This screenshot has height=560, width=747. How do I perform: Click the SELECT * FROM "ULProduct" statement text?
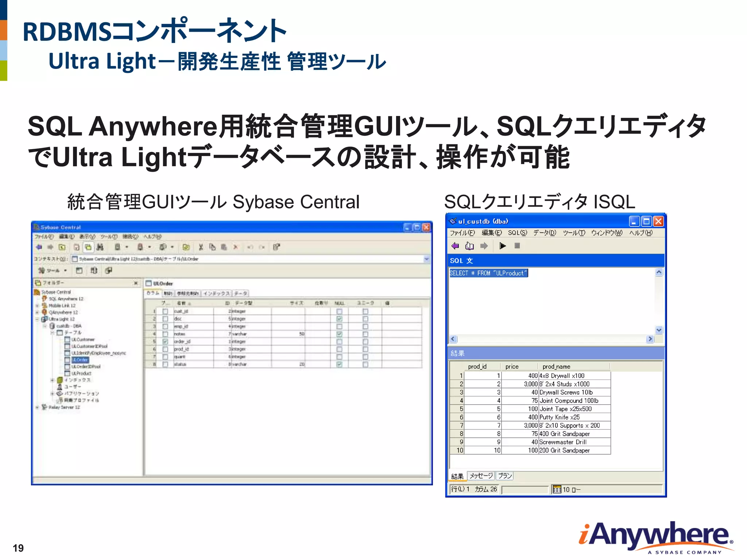489,273
